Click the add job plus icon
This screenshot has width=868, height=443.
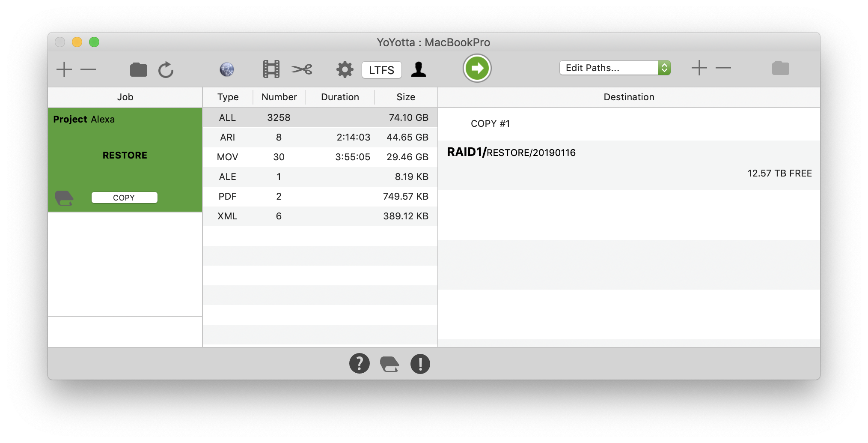[x=64, y=69]
